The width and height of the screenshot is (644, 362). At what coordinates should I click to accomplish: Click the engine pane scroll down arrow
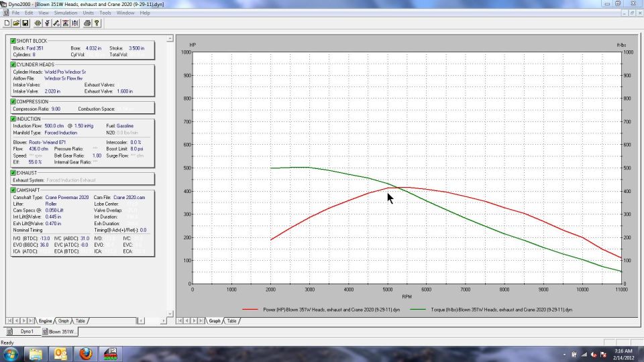(170, 314)
